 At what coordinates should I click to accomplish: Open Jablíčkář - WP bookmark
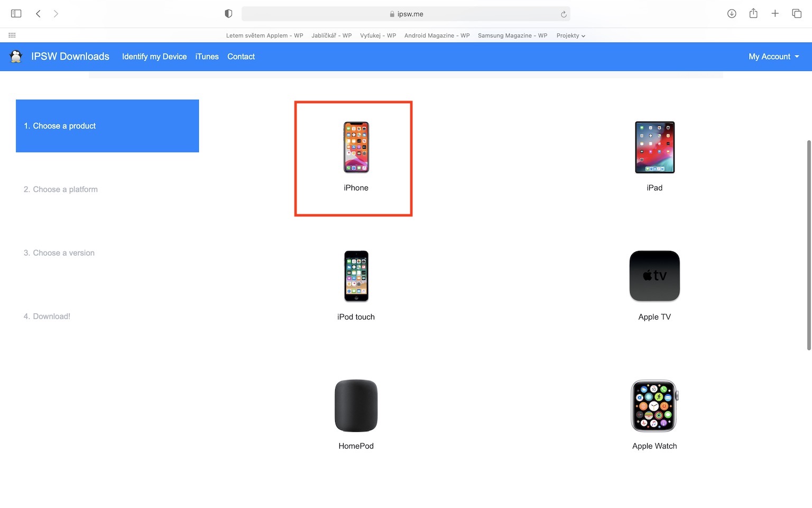point(331,35)
